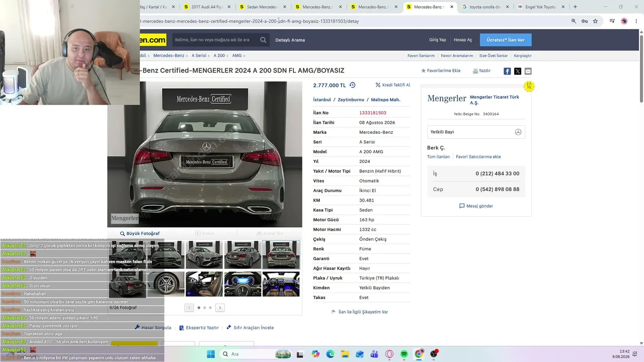Close the active Mercedes-Benz tab
This screenshot has width=644, height=362.
452,7
